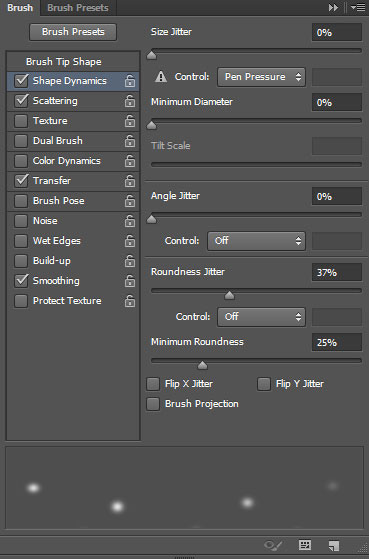Toggle lock icon for Brush Pose
This screenshot has width=369, height=559.
130,201
